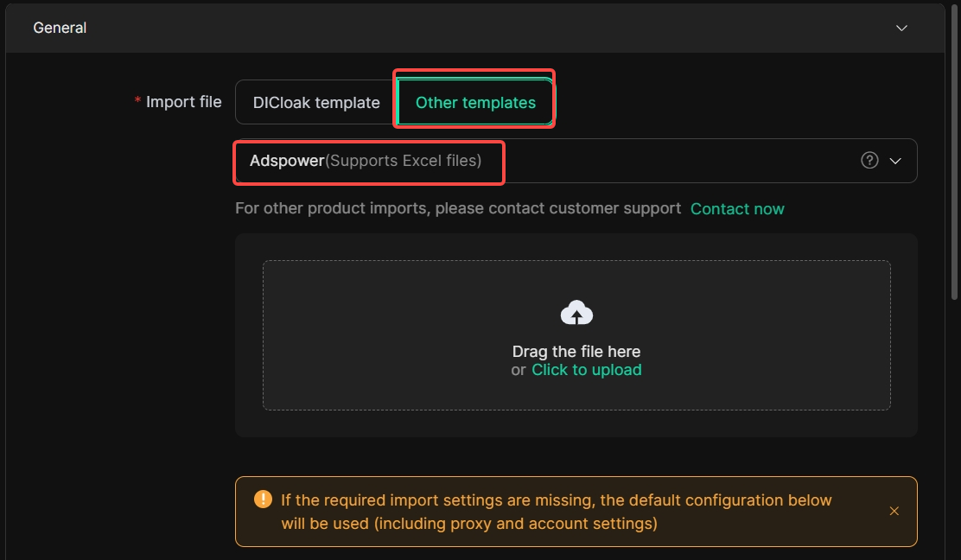This screenshot has width=961, height=560.
Task: Click the Drag the file here text
Action: tap(576, 352)
